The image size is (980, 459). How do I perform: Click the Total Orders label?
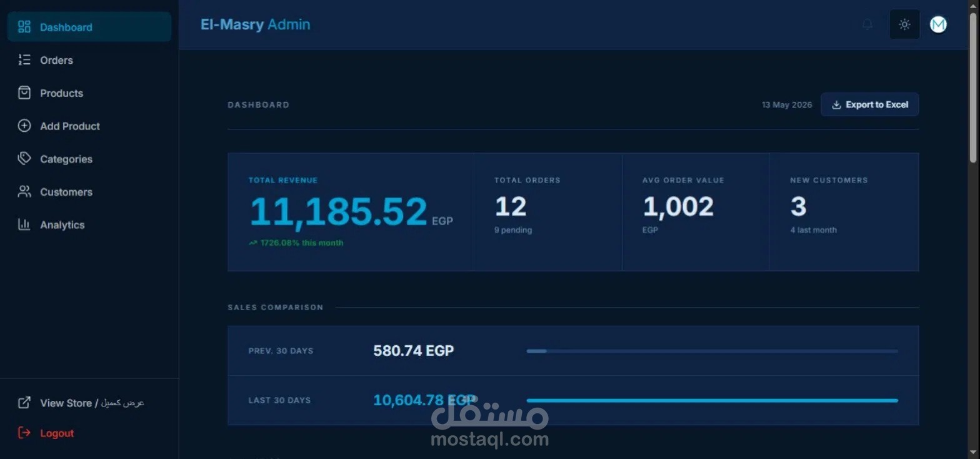pyautogui.click(x=527, y=180)
